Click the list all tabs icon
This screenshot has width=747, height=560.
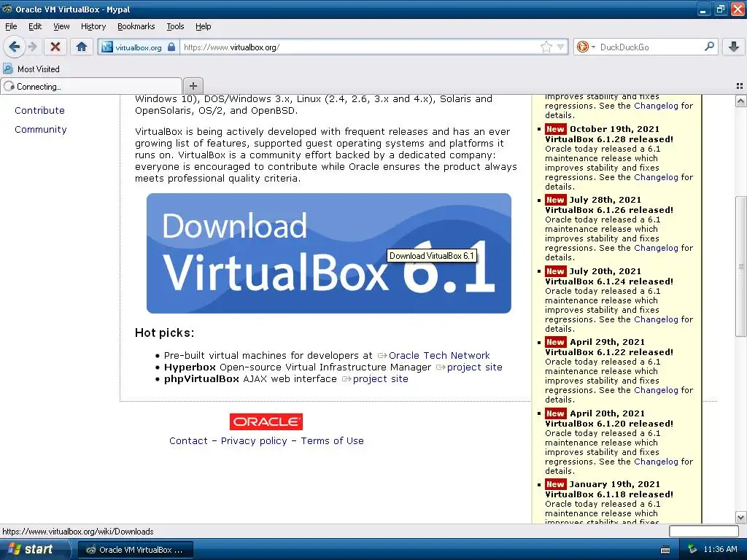pos(740,86)
